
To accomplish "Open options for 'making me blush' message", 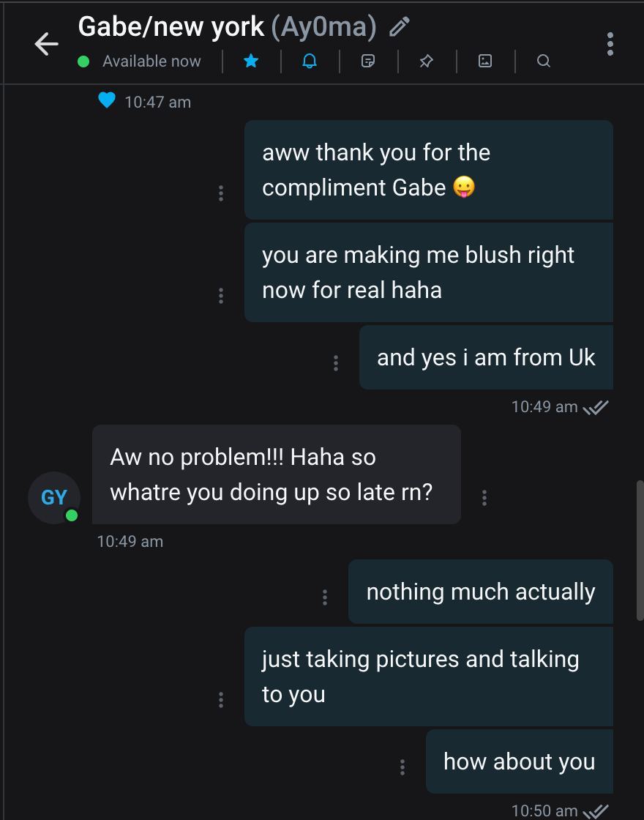I will click(x=221, y=296).
